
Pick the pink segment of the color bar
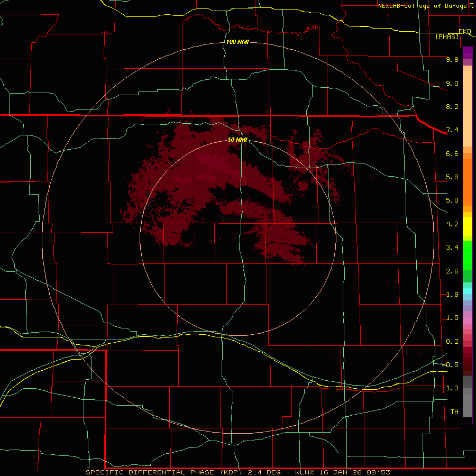point(467,321)
